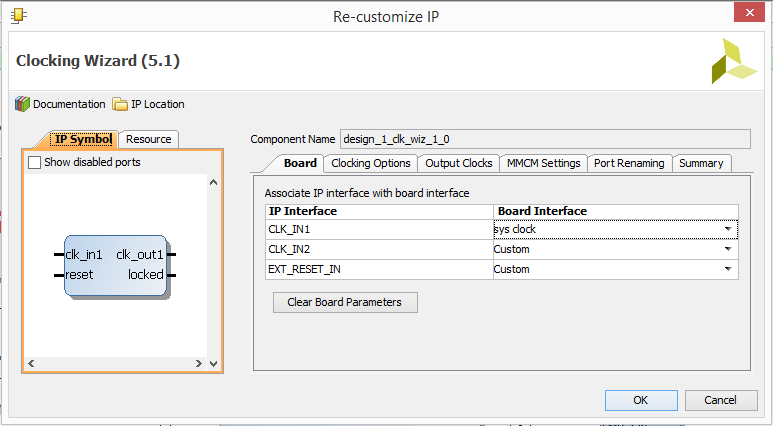Click the Clear Board Parameters button

click(x=345, y=302)
